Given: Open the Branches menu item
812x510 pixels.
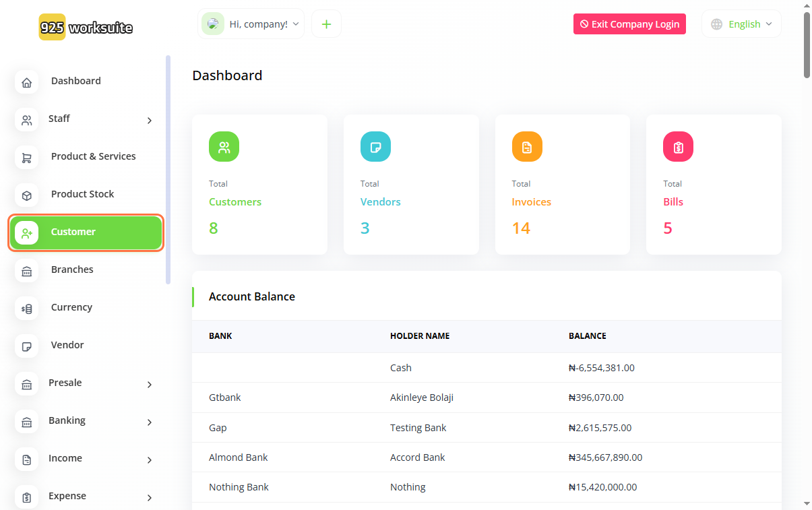Looking at the screenshot, I should (72, 269).
